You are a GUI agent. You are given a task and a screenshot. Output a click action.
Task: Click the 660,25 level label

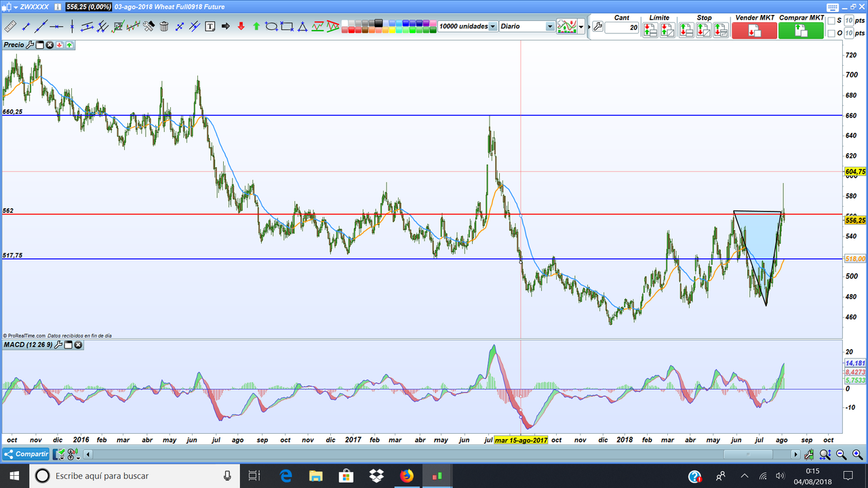[x=13, y=112]
